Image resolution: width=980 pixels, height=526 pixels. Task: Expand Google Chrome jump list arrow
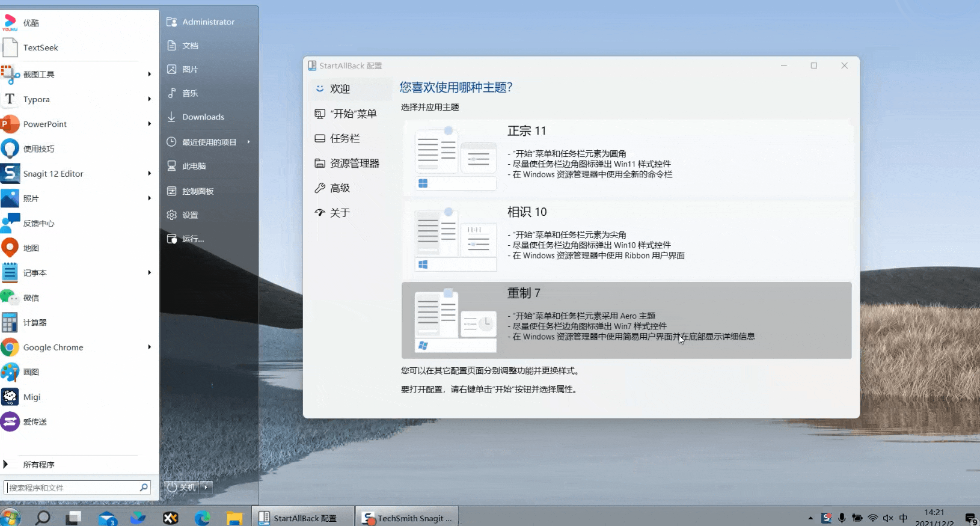[x=149, y=347]
